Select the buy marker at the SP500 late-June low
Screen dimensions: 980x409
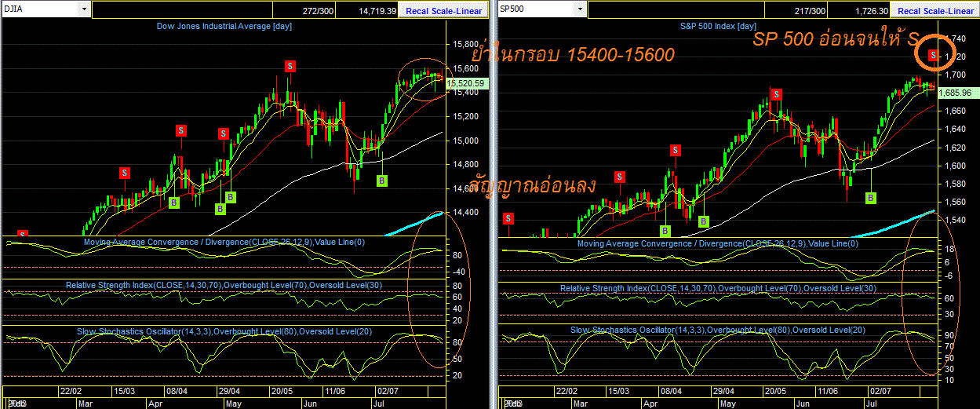coord(871,197)
